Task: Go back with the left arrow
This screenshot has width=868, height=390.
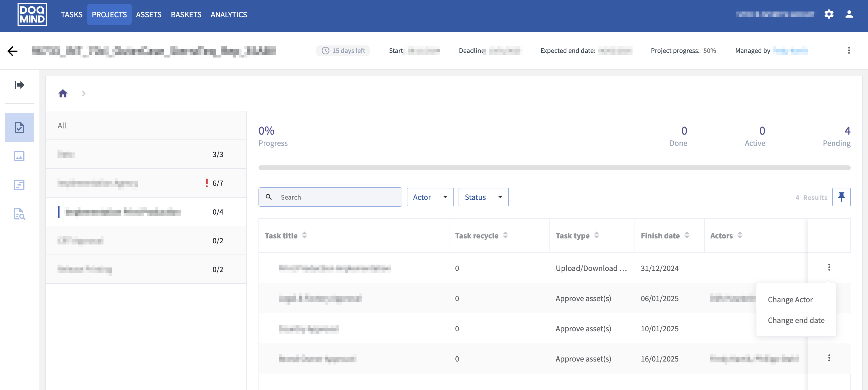Action: (x=12, y=51)
